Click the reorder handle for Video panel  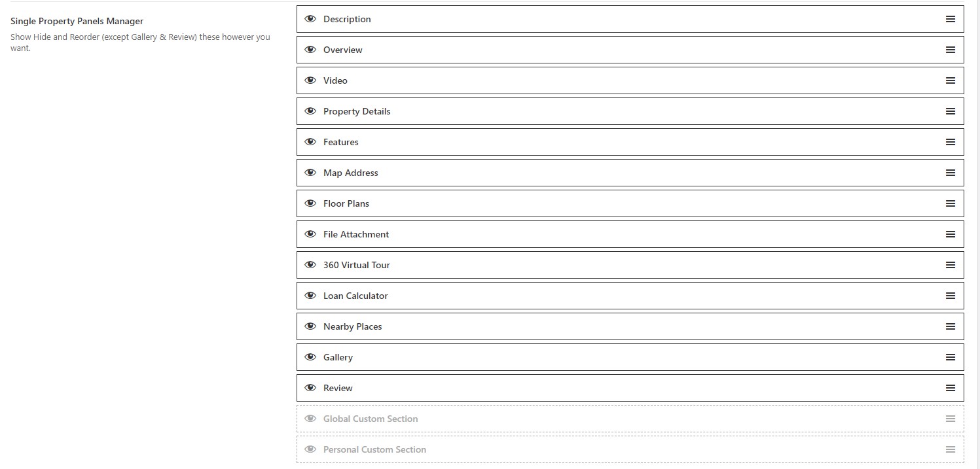pyautogui.click(x=950, y=80)
